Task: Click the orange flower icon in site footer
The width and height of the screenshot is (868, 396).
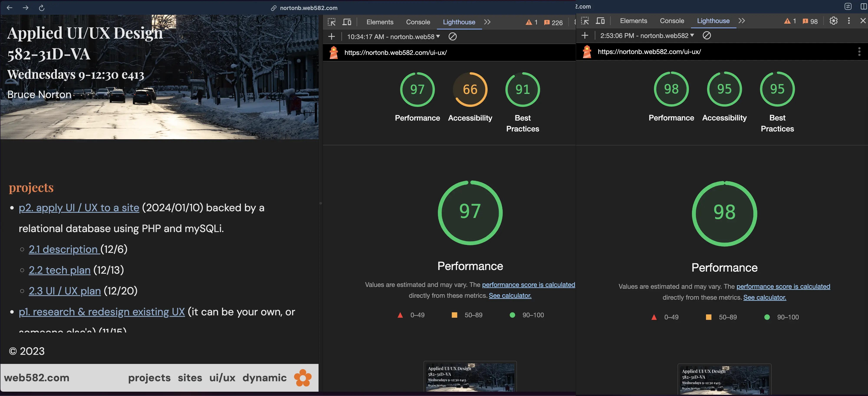Action: tap(302, 378)
